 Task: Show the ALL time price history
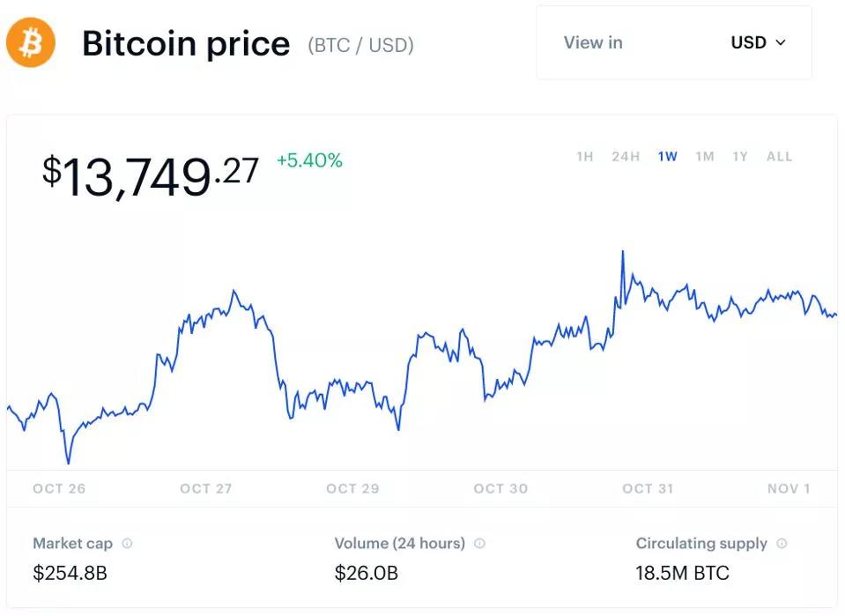(779, 157)
